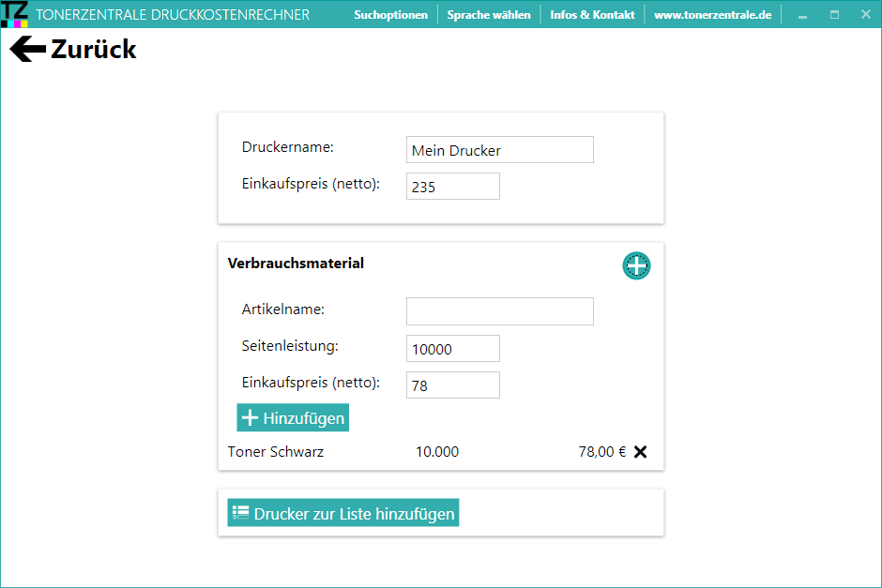Click the list icon on Drucker zur Liste button

[x=240, y=512]
